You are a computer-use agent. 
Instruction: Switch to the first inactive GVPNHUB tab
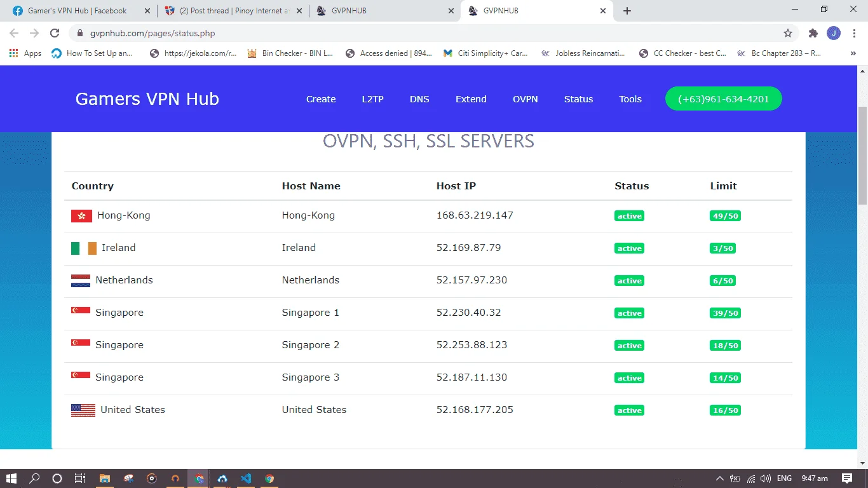(x=384, y=11)
